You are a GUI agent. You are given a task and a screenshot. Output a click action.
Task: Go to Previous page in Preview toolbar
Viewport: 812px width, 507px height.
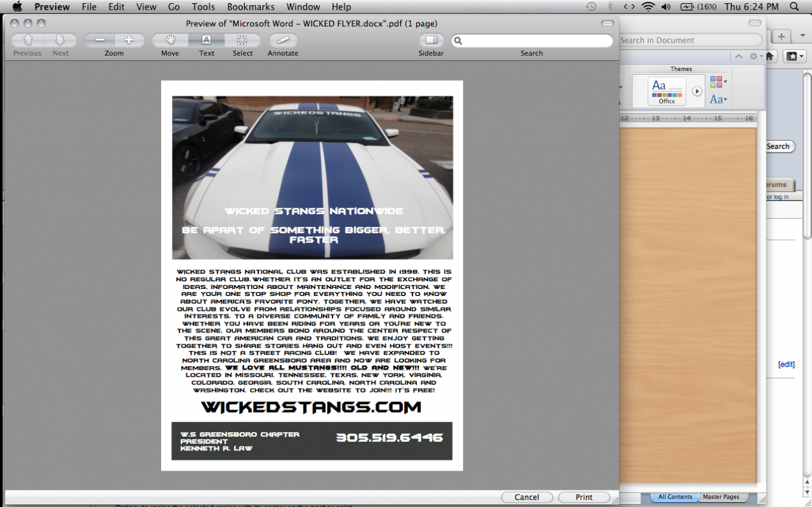[28, 40]
